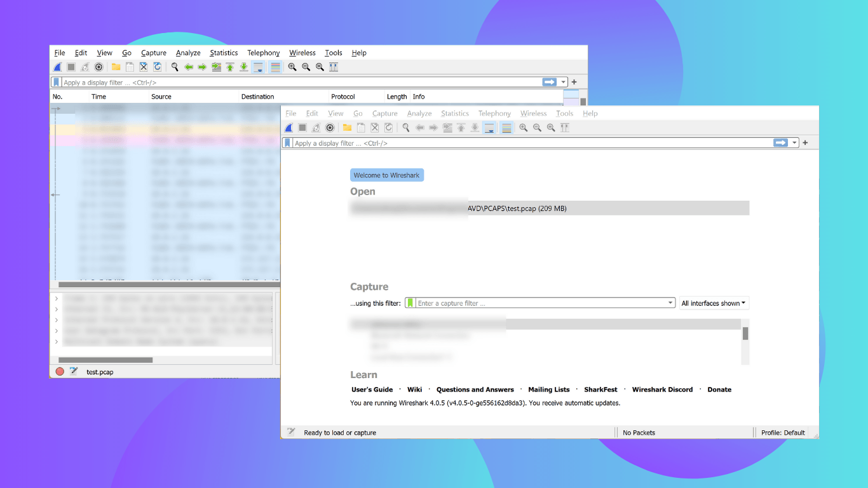The image size is (868, 488).
Task: Open the All interfaces shown dropdown
Action: coord(714,303)
